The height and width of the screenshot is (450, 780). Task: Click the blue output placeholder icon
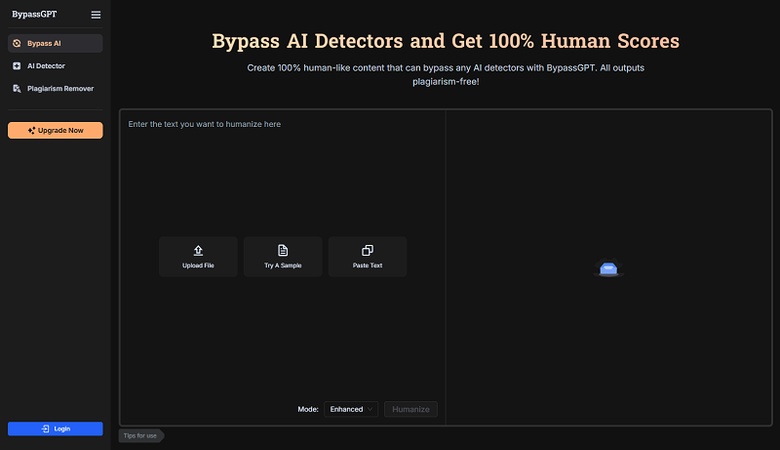click(x=608, y=269)
